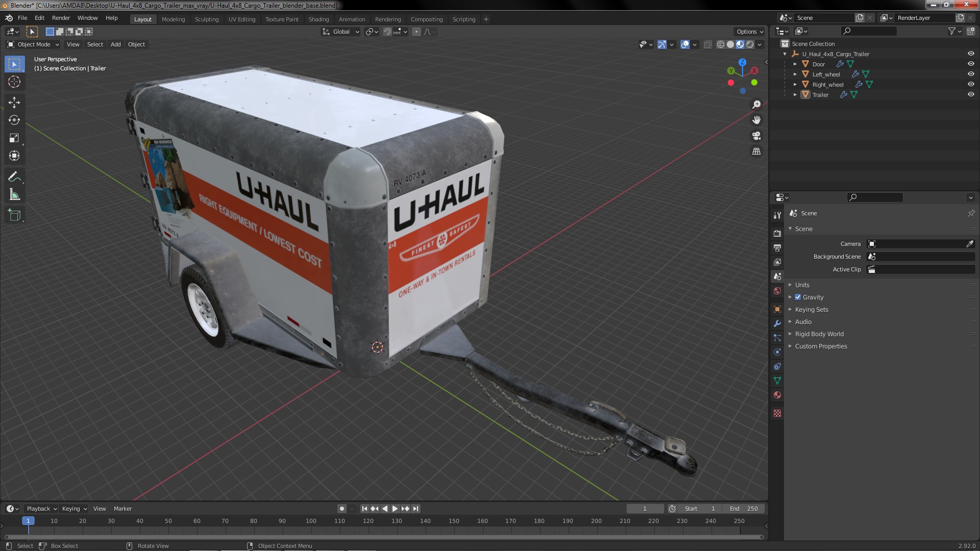Open the Playback popover
The height and width of the screenshot is (551, 980).
pyautogui.click(x=41, y=509)
